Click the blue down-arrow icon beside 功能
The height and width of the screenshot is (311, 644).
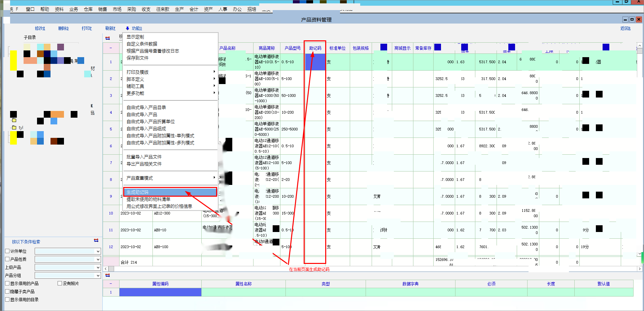pos(128,29)
